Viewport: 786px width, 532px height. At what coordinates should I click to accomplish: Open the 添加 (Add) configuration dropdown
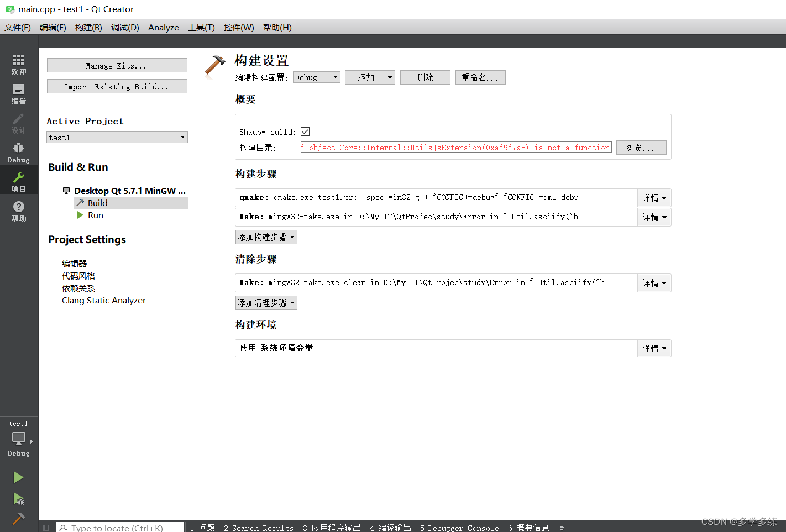(x=369, y=77)
